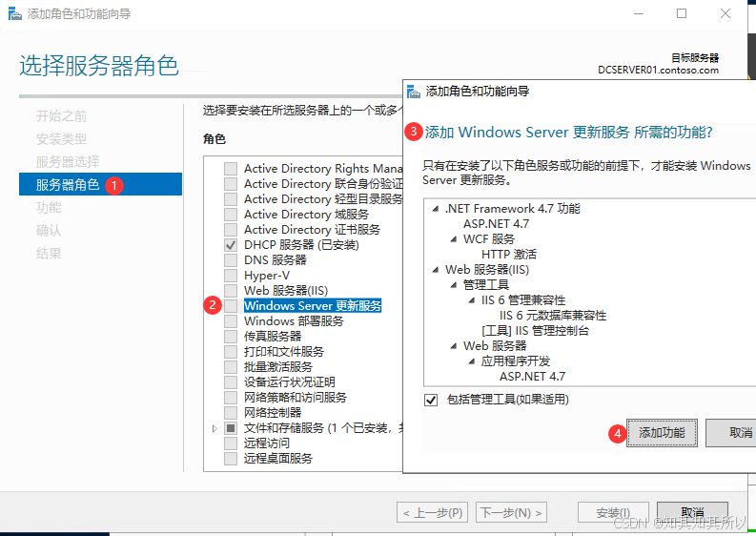
Task: Check the Hyper-V role checkbox
Action: 231,276
